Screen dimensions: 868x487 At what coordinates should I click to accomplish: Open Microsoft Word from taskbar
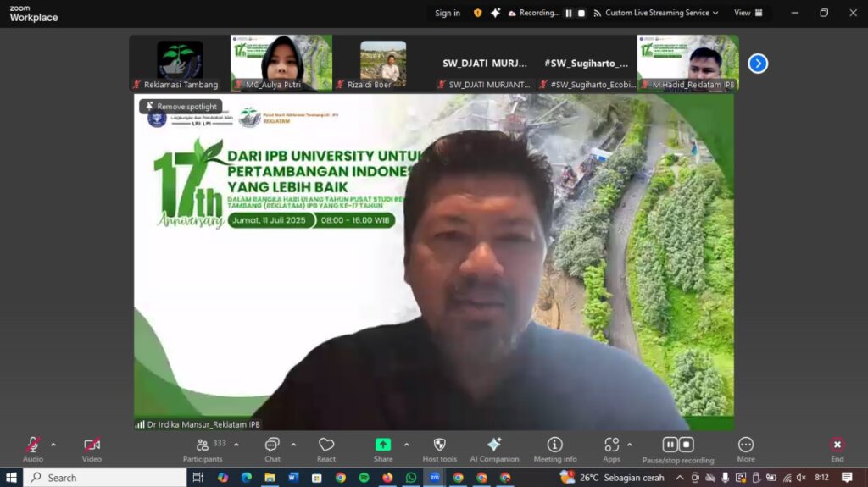click(293, 477)
